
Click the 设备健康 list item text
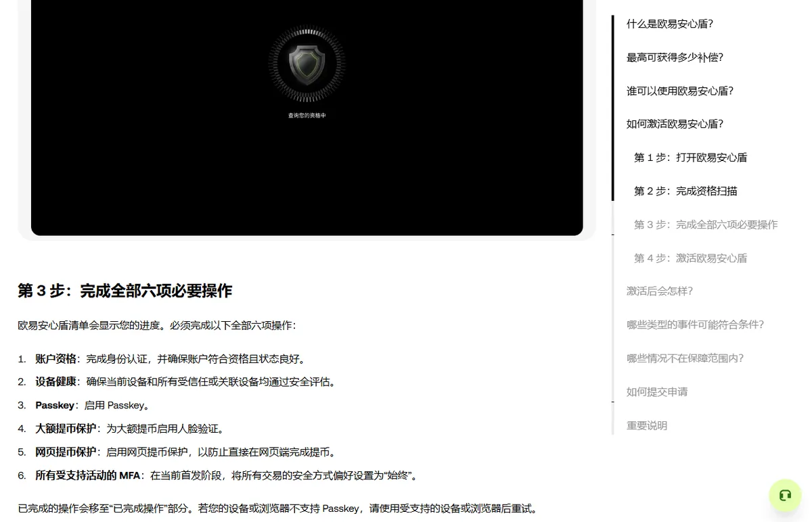pos(186,382)
